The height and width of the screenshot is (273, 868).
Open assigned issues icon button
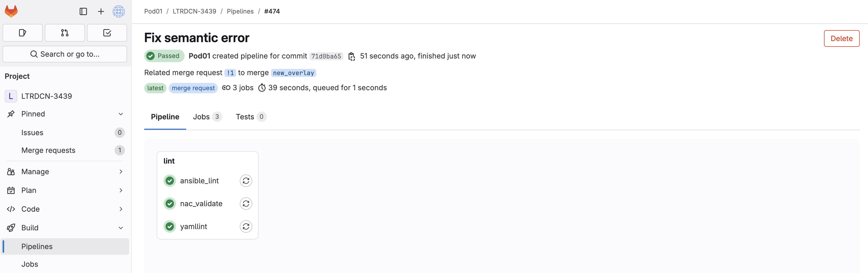click(23, 33)
